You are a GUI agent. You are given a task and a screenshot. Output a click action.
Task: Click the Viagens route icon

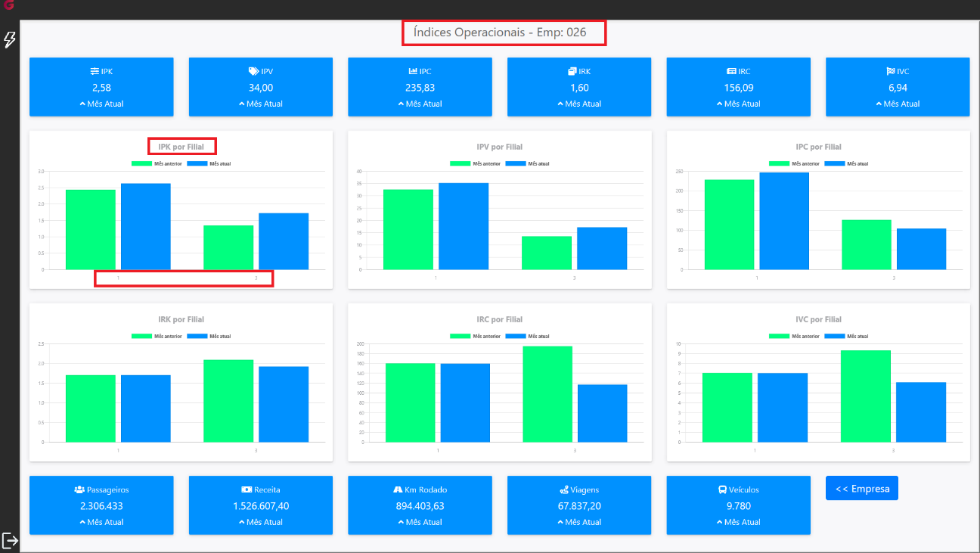[x=564, y=490]
